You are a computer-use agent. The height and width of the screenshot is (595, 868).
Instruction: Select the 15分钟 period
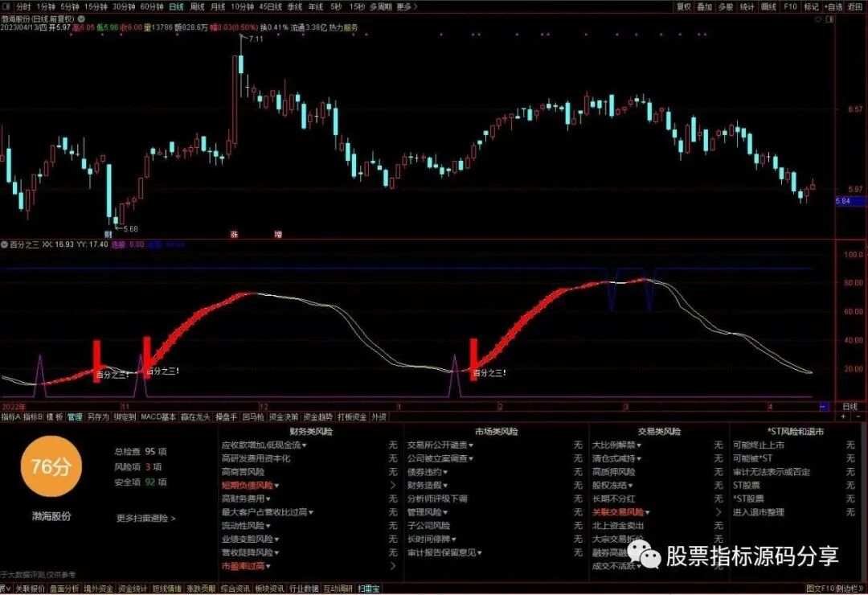point(96,6)
